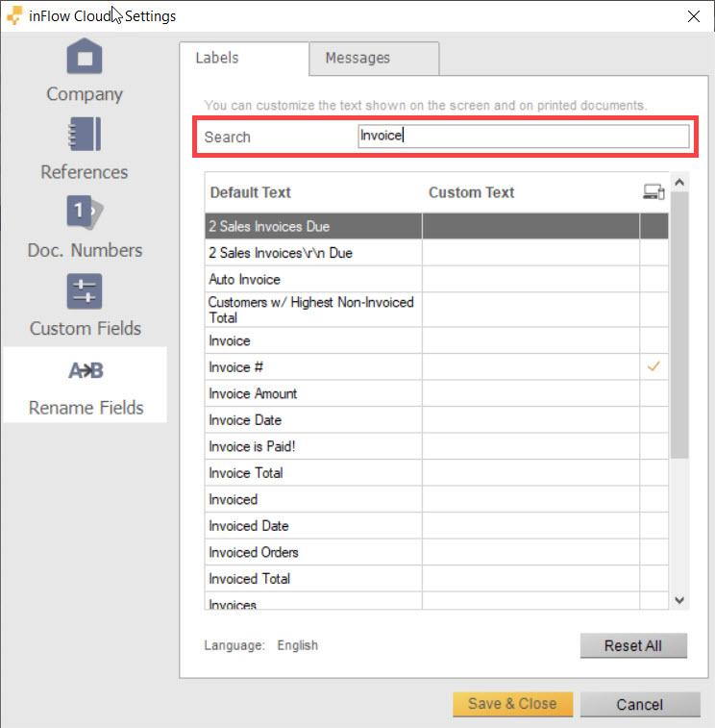Toggle device column cell for 'Invoice Date'
Viewport: 715px width, 728px height.
pyautogui.click(x=654, y=420)
